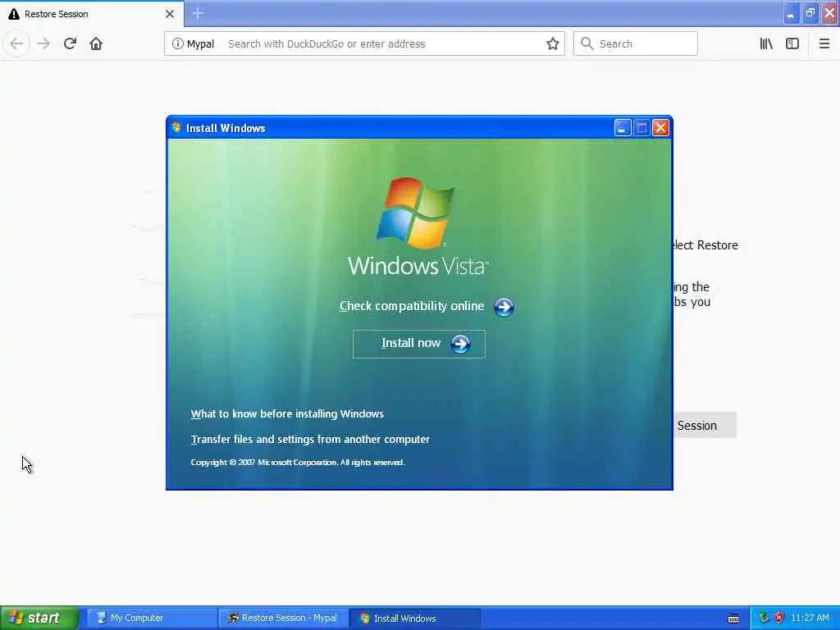Close the Install Windows dialog
Image resolution: width=840 pixels, height=630 pixels.
(660, 127)
